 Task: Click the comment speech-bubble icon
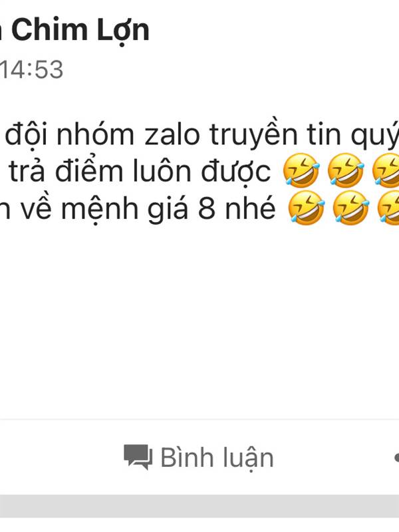click(138, 457)
